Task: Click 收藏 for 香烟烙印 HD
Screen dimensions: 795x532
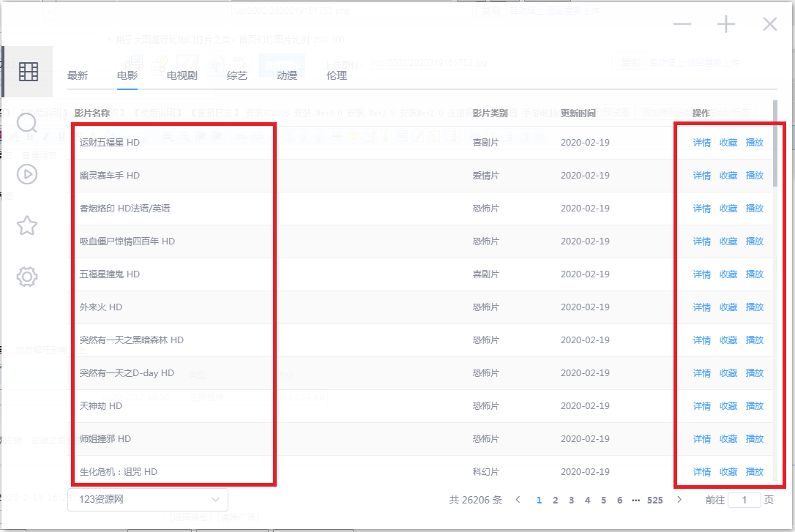Action: coord(728,209)
